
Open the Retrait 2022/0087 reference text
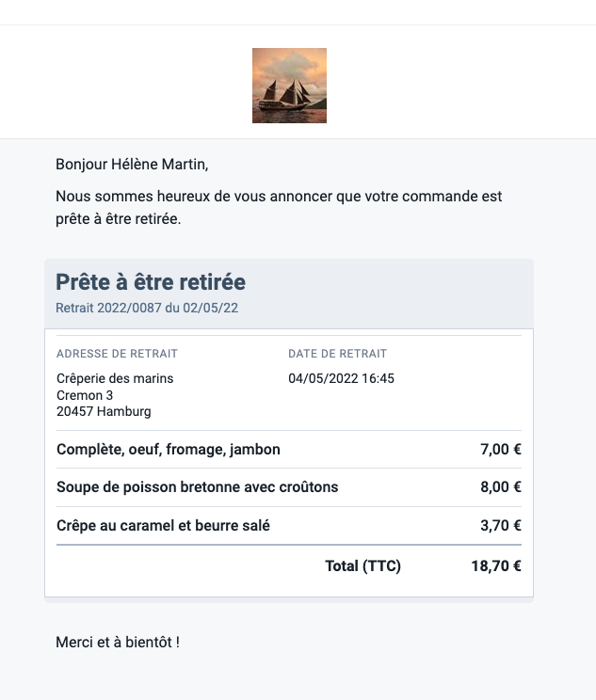[x=147, y=308]
